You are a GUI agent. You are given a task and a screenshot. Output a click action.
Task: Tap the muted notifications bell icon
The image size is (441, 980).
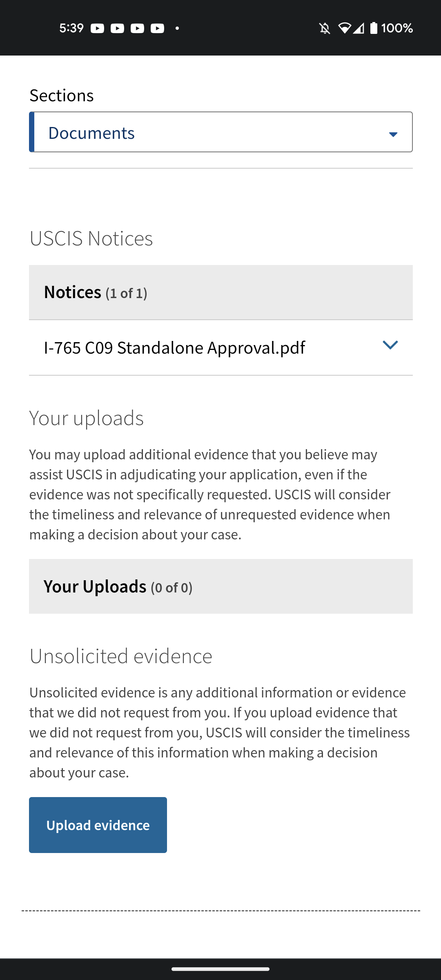coord(325,28)
